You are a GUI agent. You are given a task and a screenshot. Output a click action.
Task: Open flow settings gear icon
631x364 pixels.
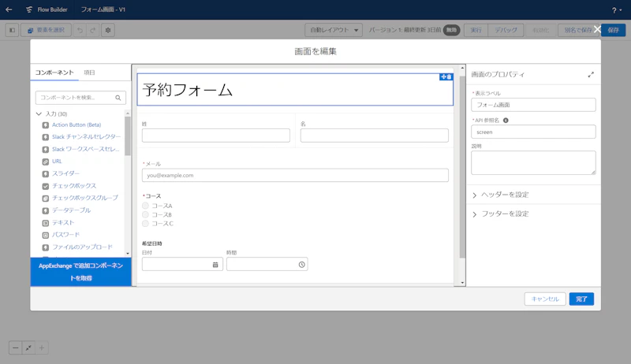pos(108,30)
